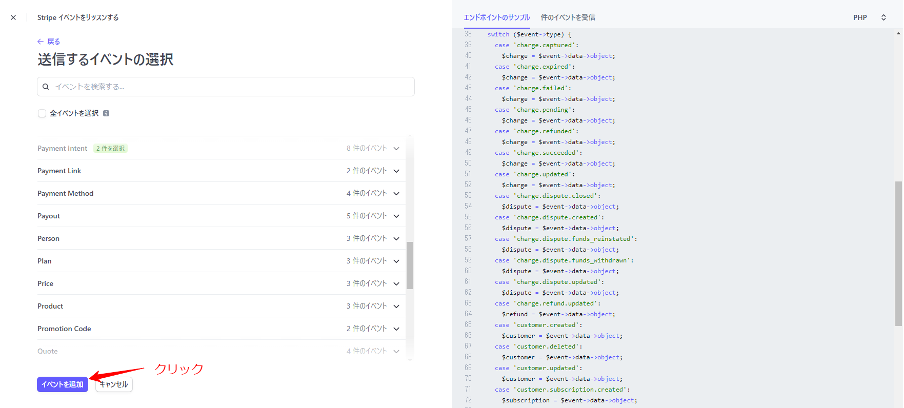Click the キャンセル button

click(114, 384)
